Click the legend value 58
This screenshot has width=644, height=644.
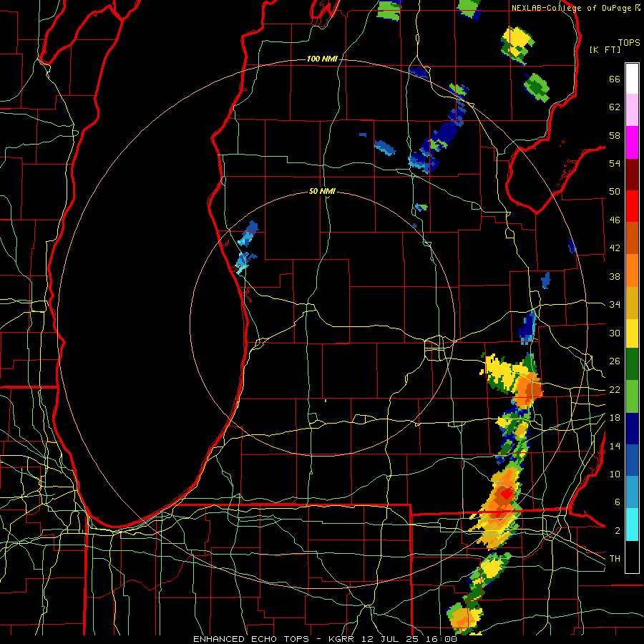point(615,135)
